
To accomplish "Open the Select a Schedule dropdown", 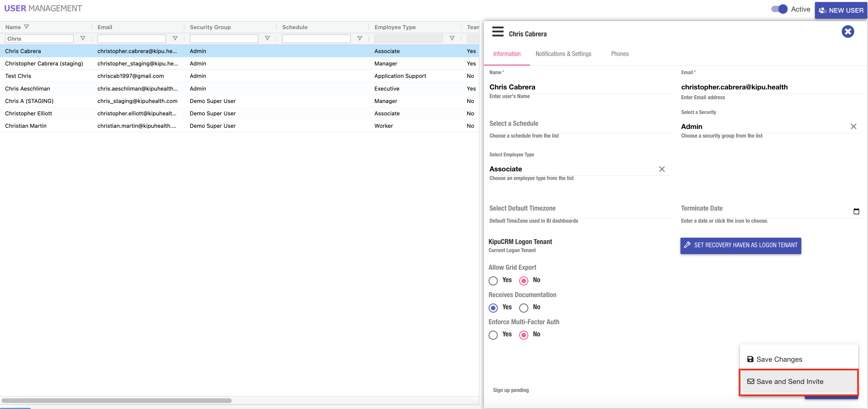I will click(x=579, y=124).
